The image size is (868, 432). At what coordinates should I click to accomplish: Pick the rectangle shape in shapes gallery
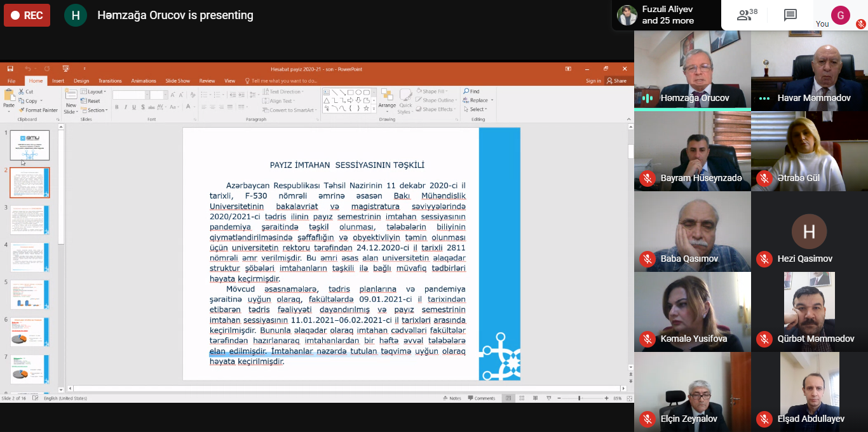point(350,92)
